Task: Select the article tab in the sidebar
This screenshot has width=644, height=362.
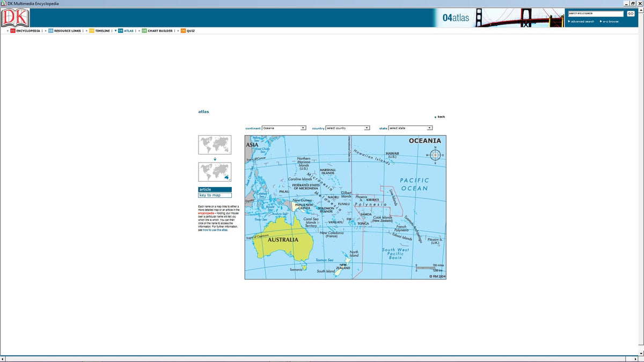Action: pos(215,189)
